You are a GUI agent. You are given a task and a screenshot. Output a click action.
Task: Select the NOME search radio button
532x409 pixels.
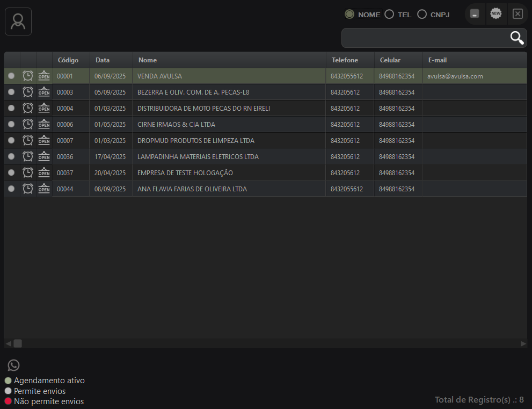(349, 15)
